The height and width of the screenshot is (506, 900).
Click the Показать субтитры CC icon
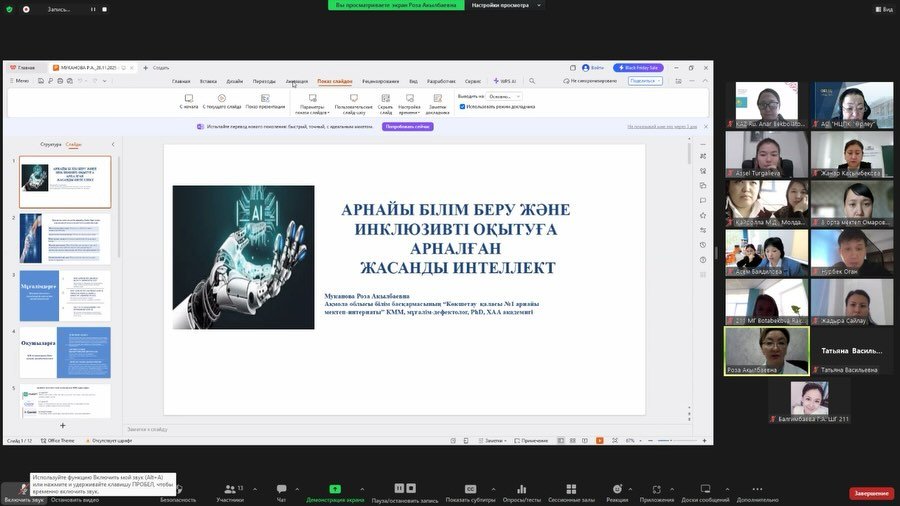[x=470, y=489]
